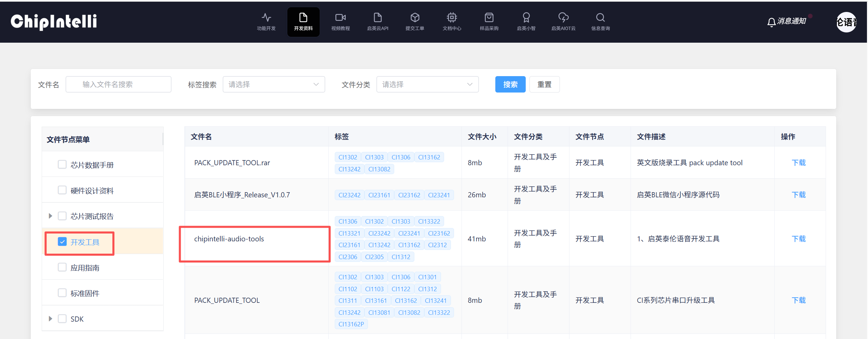Open 启英云API document icon
Screen dimensions: 868x339
[377, 17]
